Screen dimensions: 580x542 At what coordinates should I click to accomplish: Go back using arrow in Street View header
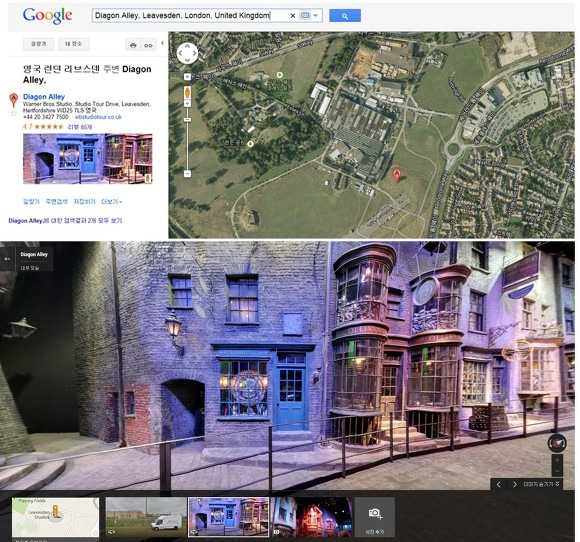tap(7, 259)
